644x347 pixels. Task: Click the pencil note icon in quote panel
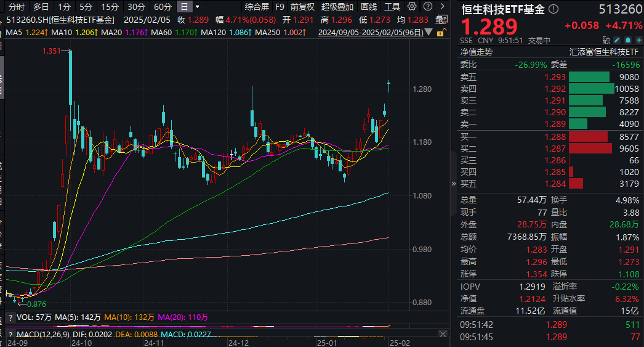click(x=617, y=40)
